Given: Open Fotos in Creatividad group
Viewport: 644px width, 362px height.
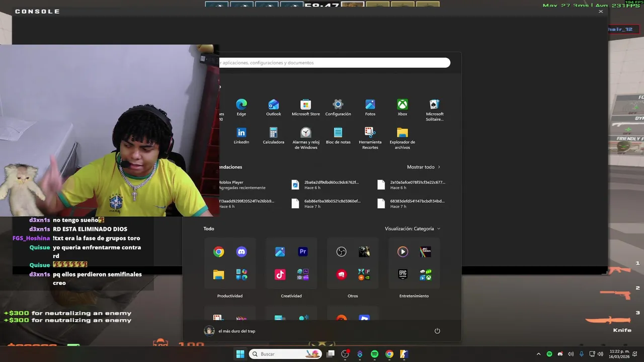Looking at the screenshot, I should (280, 252).
